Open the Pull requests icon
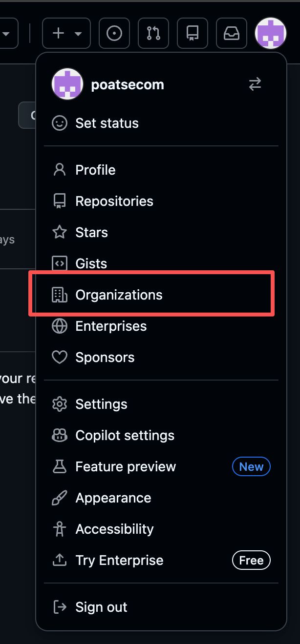The width and height of the screenshot is (300, 644). [153, 33]
